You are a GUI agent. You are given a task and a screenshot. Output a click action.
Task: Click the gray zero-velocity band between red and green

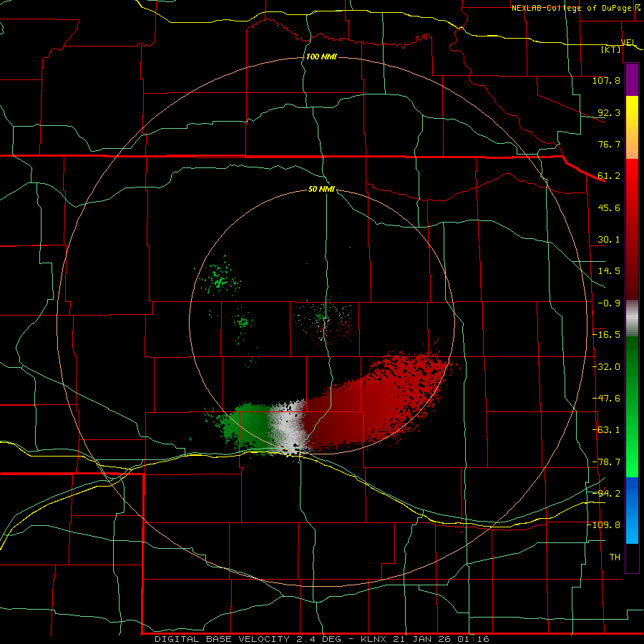(288, 427)
